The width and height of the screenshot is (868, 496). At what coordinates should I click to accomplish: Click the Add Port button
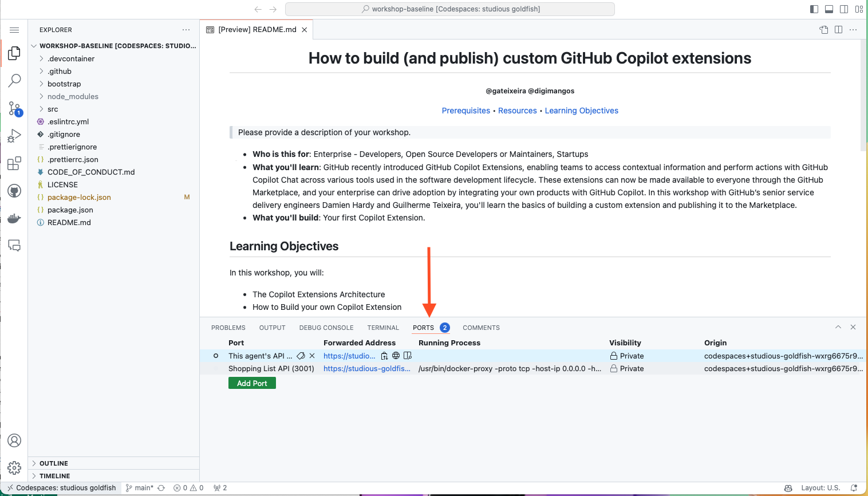coord(252,383)
